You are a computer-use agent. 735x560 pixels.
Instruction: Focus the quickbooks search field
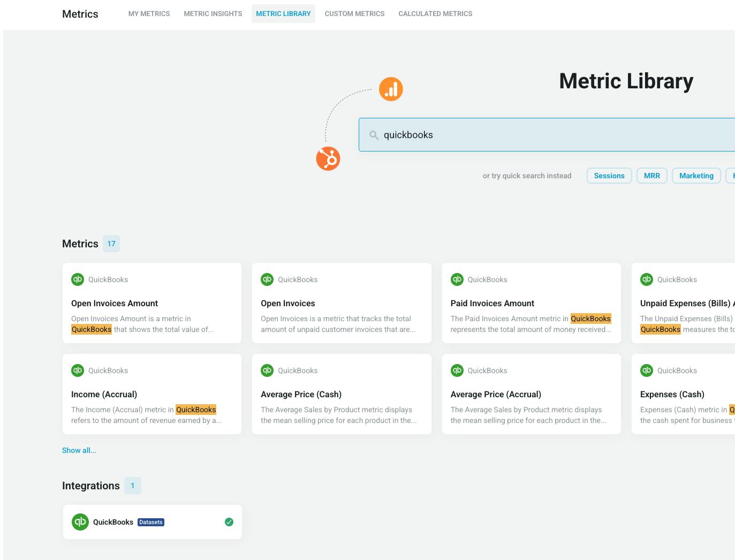click(547, 135)
